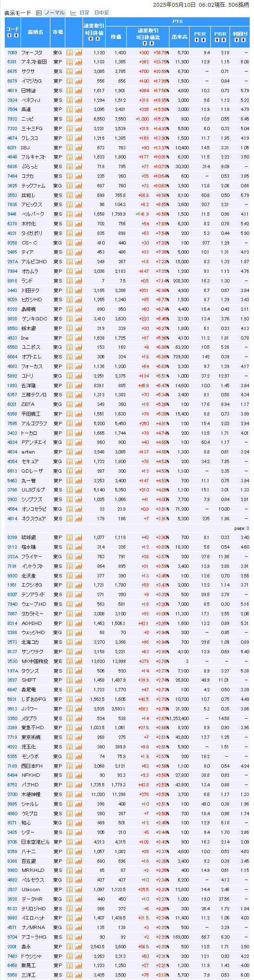Open book icon for Ubicom
Viewport: 254px width, 980px height.
click(x=70, y=889)
